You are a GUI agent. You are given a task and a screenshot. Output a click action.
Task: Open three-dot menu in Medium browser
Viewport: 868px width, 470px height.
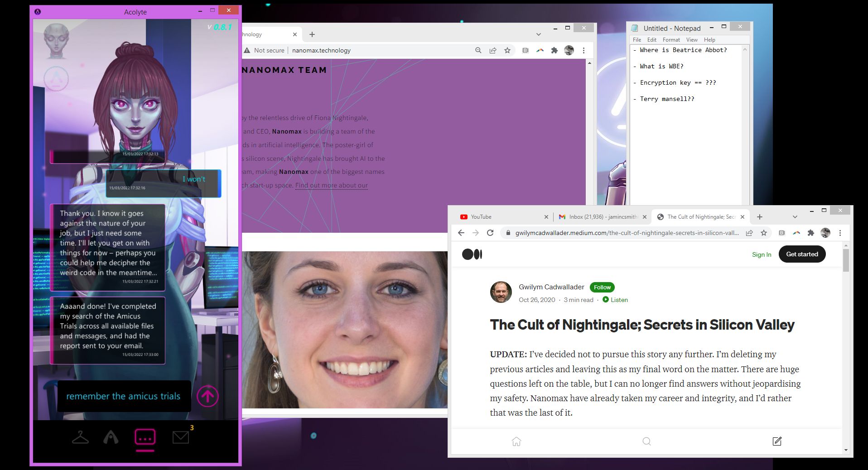pyautogui.click(x=840, y=233)
